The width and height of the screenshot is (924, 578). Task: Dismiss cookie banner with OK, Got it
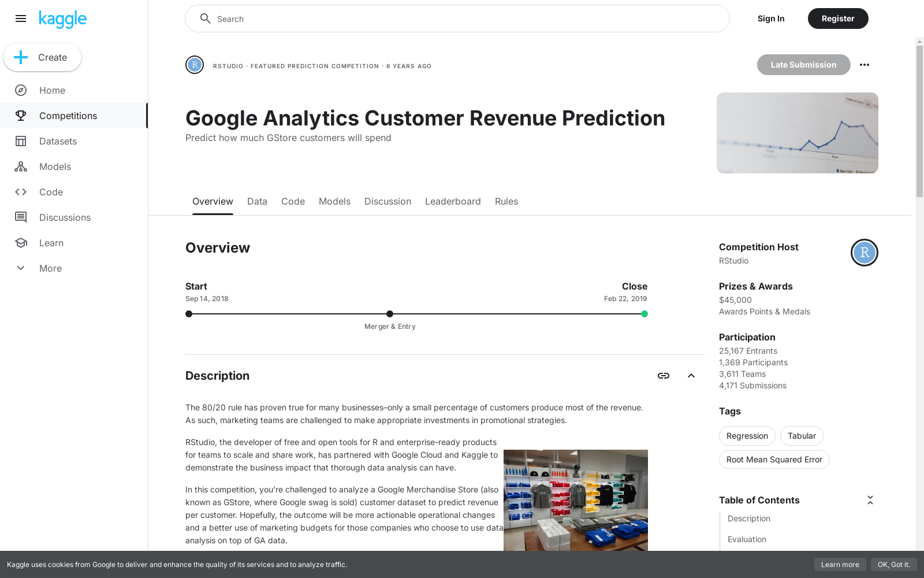pos(893,565)
